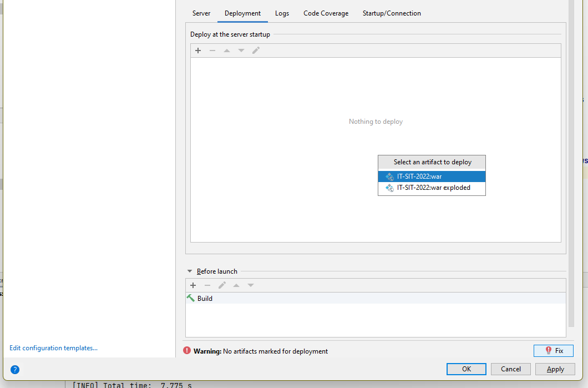
Task: Collapse the Before launch section
Action: coord(190,271)
